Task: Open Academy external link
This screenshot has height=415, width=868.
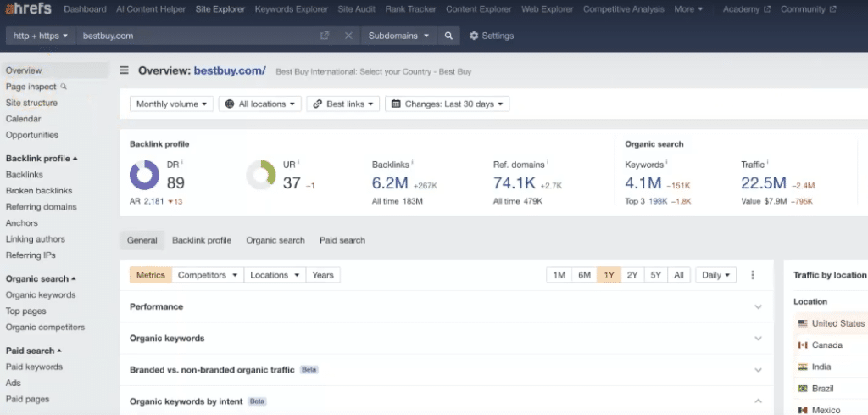Action: tap(746, 8)
